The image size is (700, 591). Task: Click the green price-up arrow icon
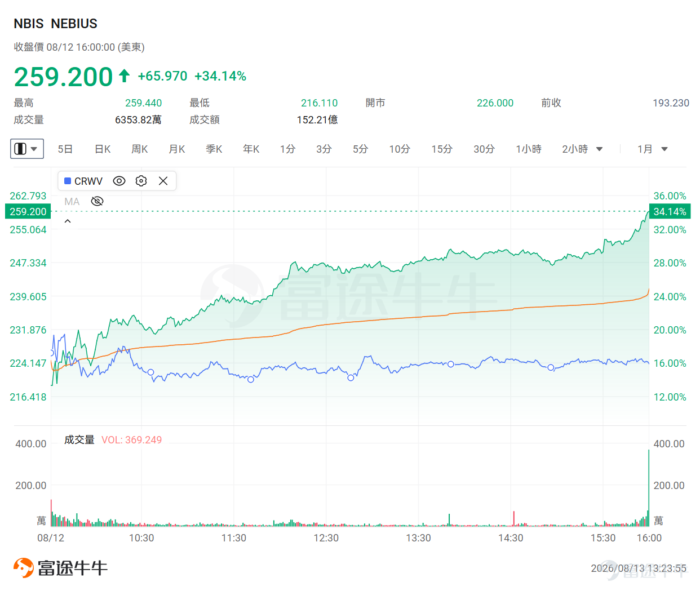tap(125, 75)
